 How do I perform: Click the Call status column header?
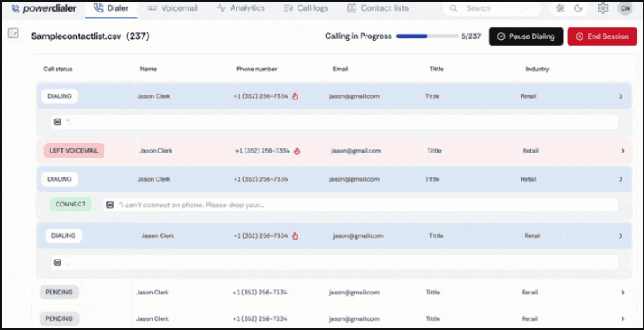(x=58, y=69)
